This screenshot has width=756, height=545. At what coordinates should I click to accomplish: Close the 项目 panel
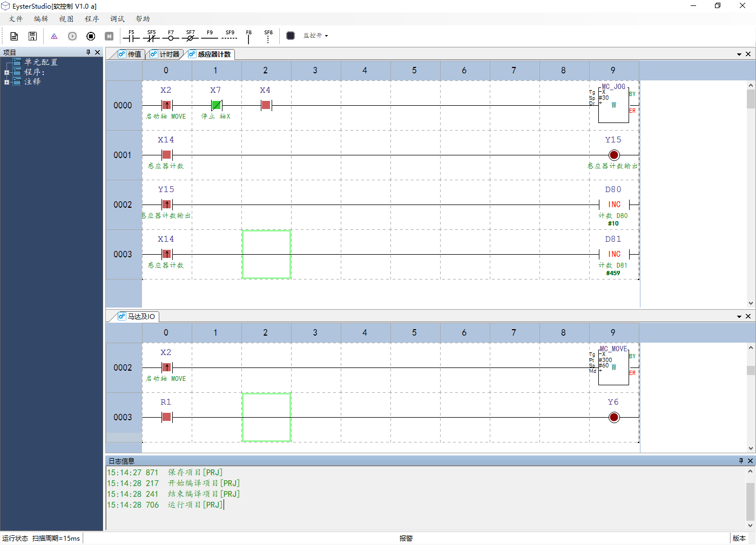(x=98, y=52)
